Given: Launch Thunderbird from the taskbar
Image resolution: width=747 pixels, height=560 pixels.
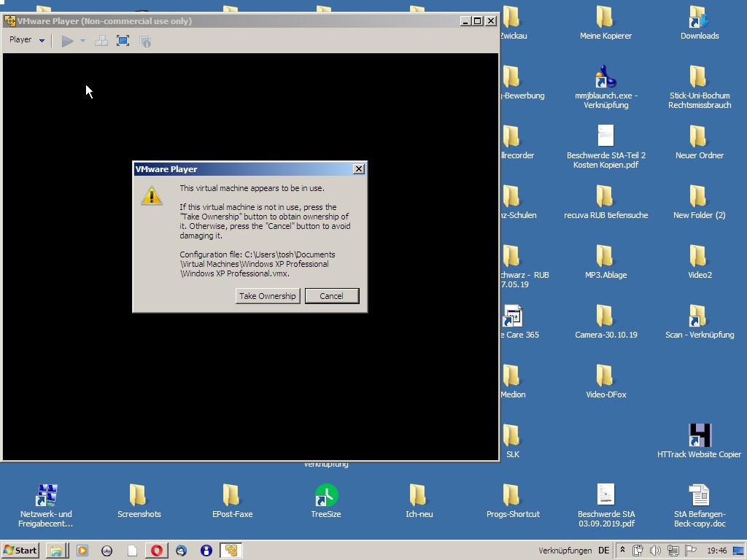Looking at the screenshot, I should coord(181,551).
